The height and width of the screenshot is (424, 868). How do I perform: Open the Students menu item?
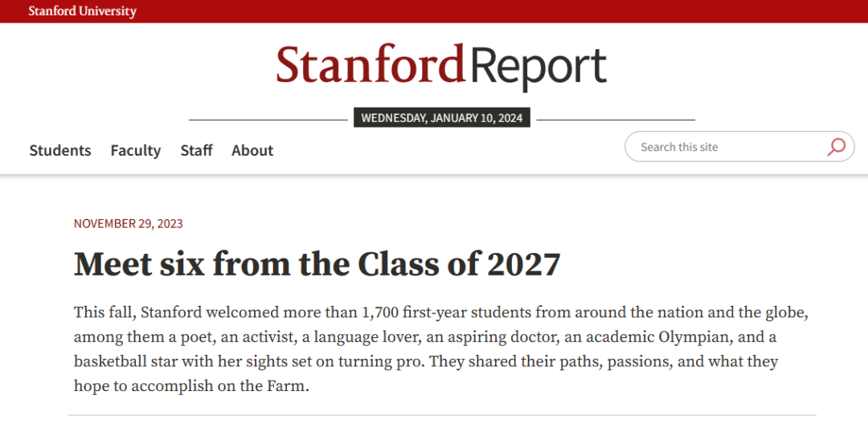coord(60,150)
